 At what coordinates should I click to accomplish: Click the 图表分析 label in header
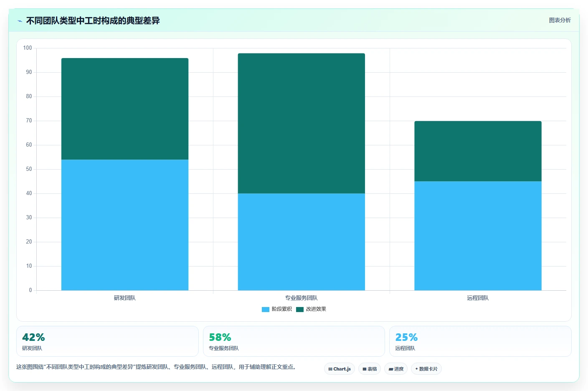pos(560,20)
